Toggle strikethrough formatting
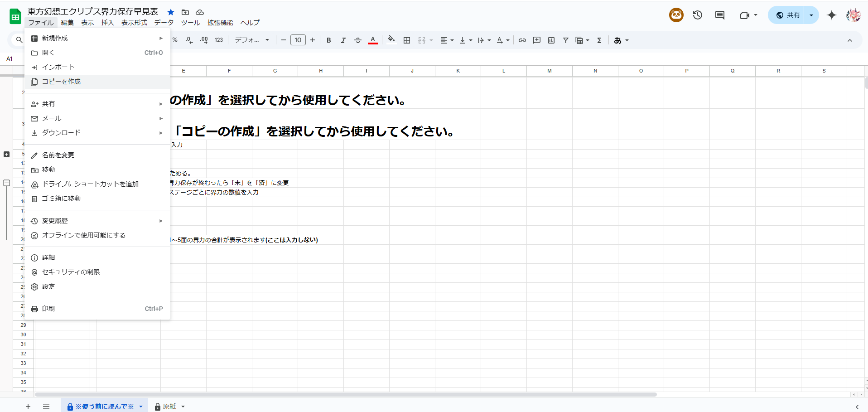Screen dimensions: 868x412 [x=358, y=40]
